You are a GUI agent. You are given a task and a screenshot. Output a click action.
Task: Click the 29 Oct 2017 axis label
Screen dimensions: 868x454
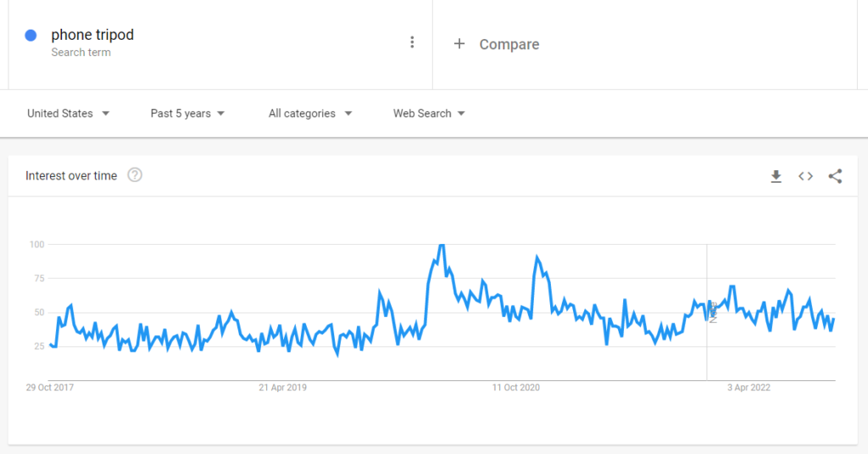tap(50, 388)
